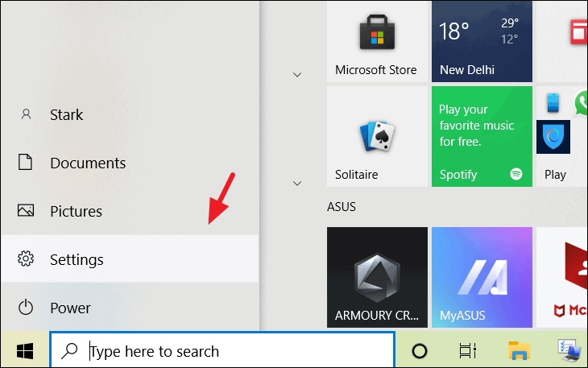
Task: Focus the Type here to search box
Action: (x=222, y=351)
